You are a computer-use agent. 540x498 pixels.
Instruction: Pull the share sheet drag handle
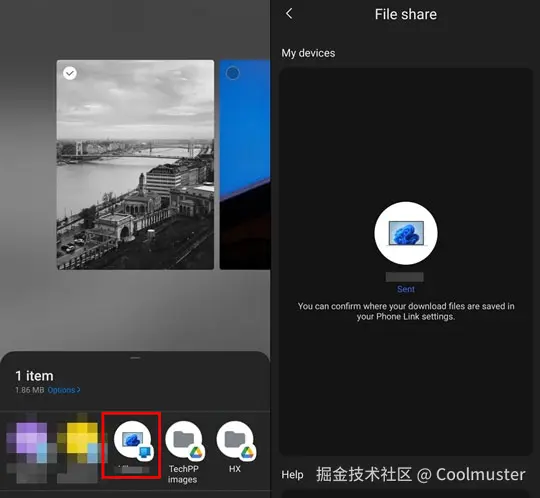(x=135, y=358)
